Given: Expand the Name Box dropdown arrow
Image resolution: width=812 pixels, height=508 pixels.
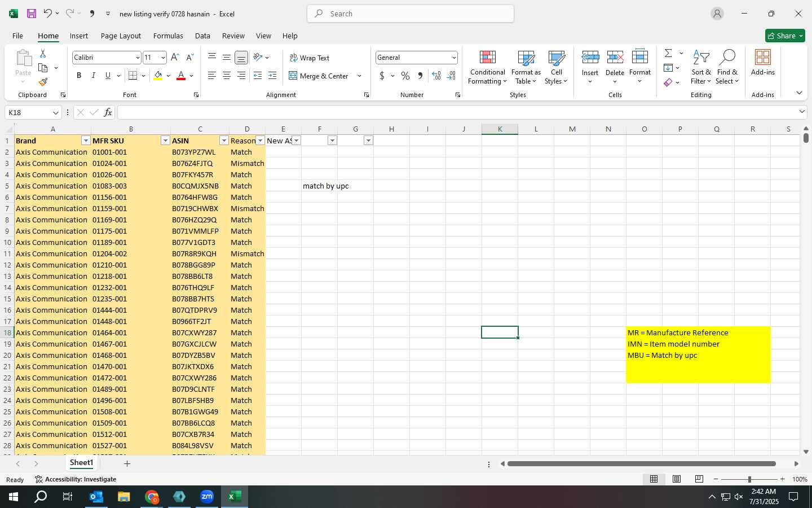Looking at the screenshot, I should click(x=55, y=112).
